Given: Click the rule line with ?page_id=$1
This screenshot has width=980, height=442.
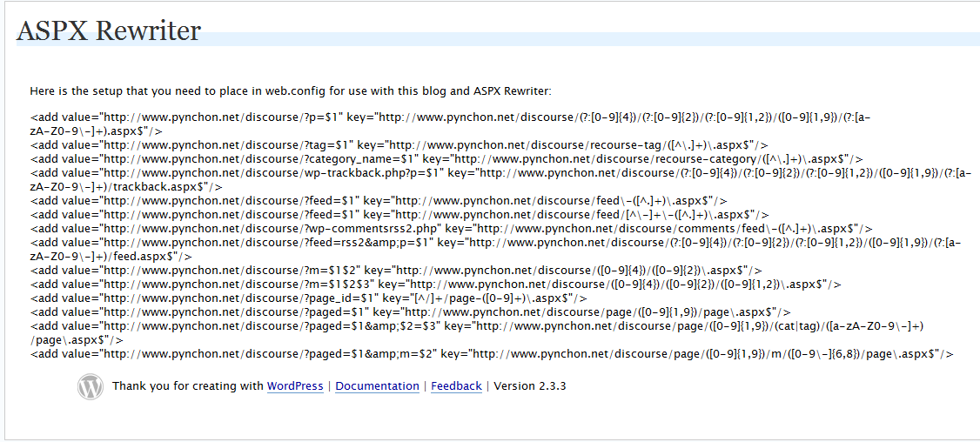Looking at the screenshot, I should [309, 298].
